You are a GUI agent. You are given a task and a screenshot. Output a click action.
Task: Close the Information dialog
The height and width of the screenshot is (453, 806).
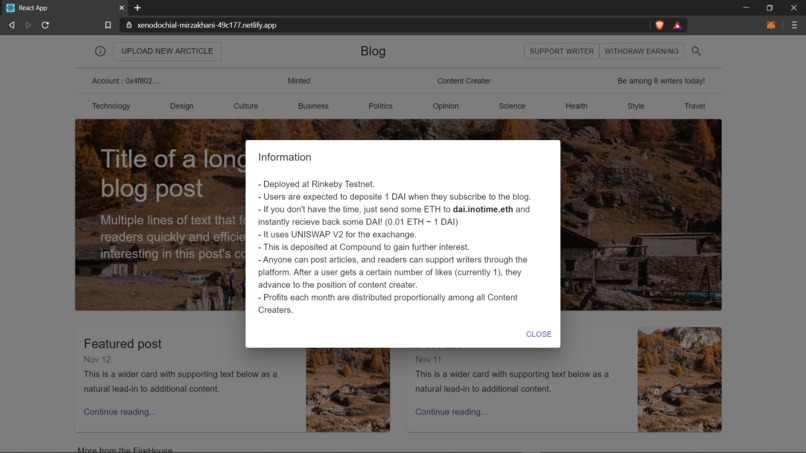[x=539, y=334]
